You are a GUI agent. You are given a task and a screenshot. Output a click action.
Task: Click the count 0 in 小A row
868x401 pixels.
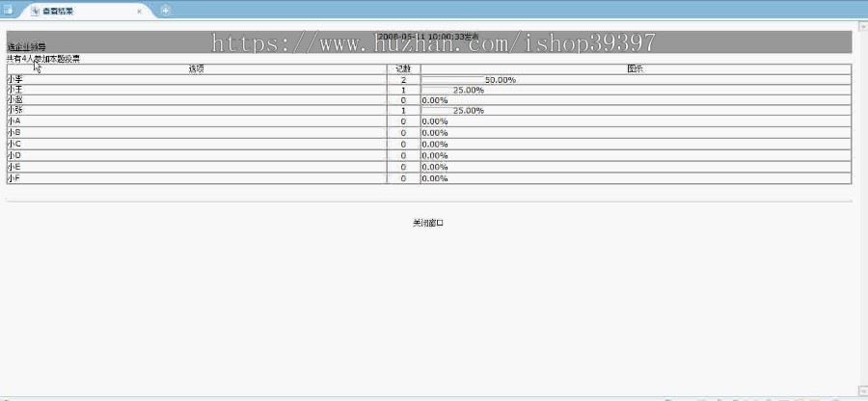(x=403, y=121)
